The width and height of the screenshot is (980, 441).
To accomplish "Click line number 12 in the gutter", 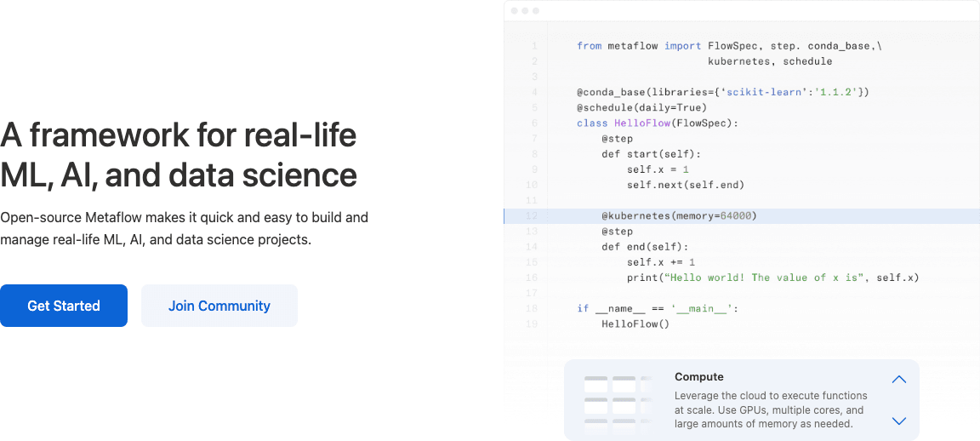I will [x=532, y=216].
